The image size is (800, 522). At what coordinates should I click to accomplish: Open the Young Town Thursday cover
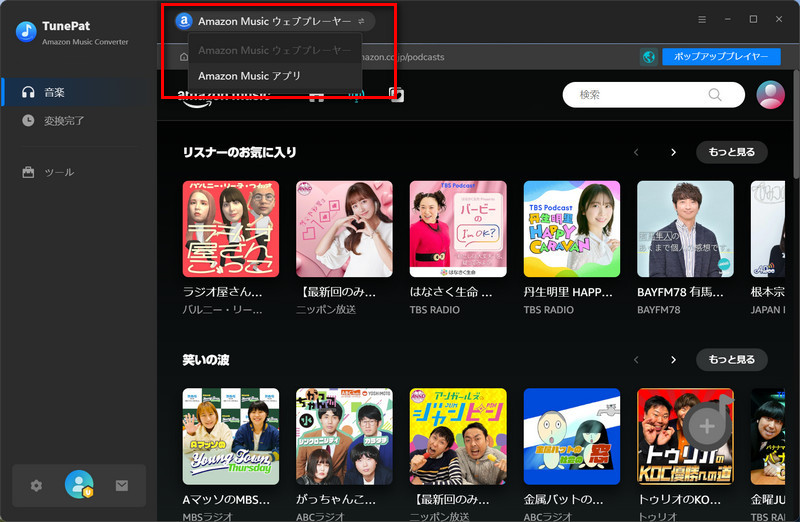[x=231, y=436]
